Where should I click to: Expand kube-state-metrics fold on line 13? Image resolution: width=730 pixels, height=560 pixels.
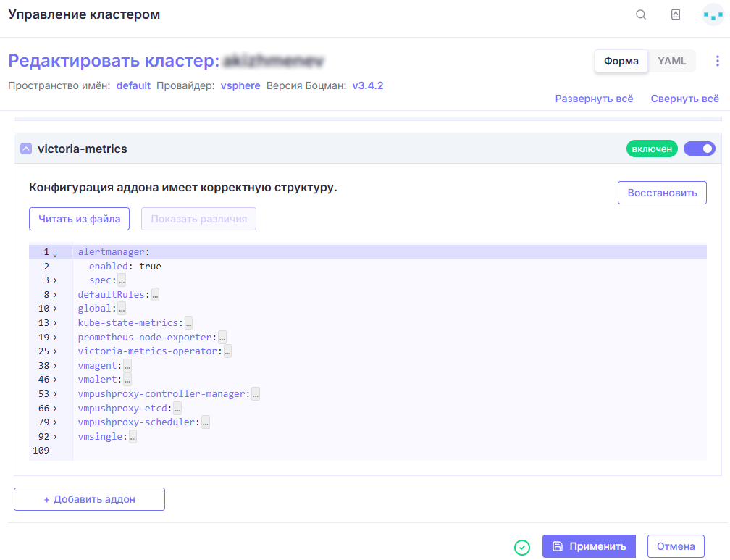pyautogui.click(x=55, y=323)
